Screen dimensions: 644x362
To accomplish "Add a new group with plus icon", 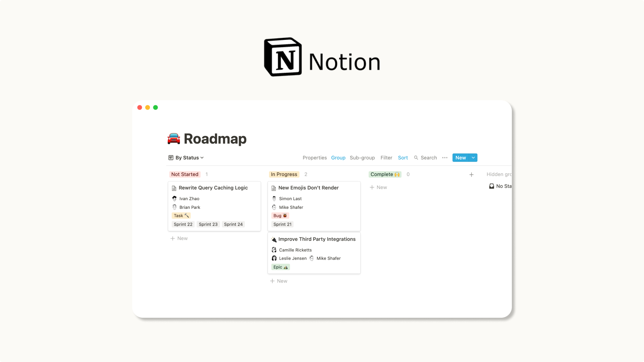I will click(x=471, y=175).
